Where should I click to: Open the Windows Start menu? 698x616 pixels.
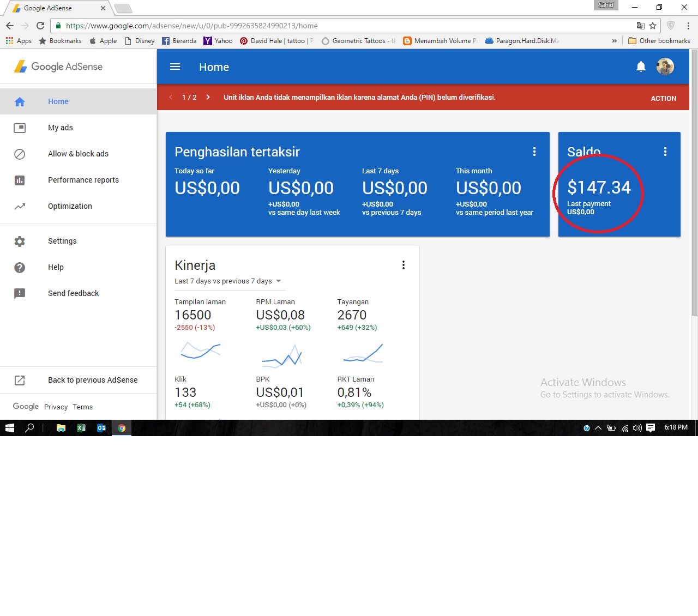point(10,428)
